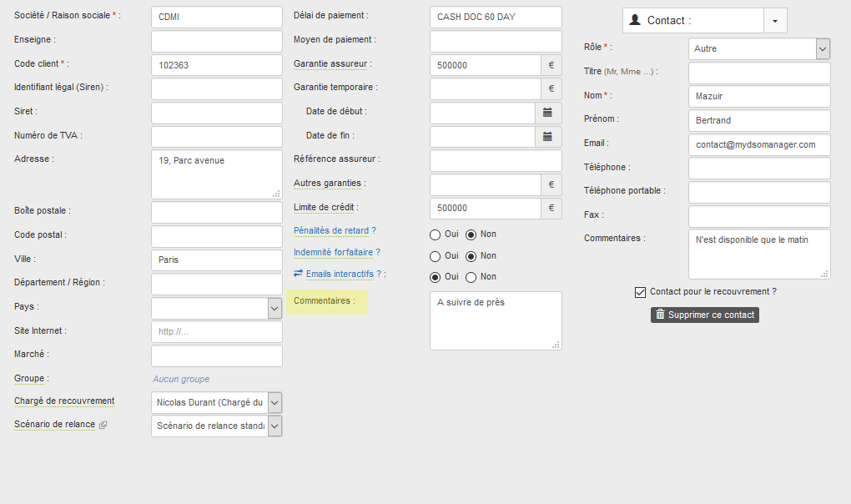Expand the Pays country dropdown

[x=274, y=308]
